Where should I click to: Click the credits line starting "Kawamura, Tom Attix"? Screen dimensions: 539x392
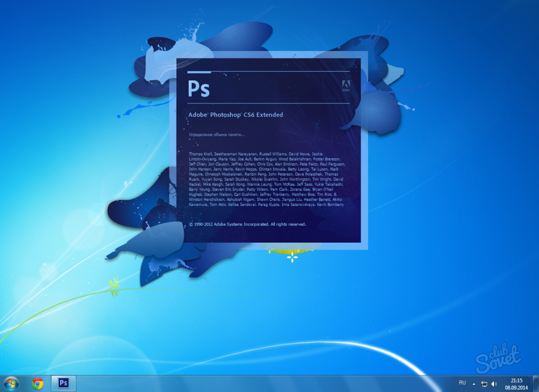tap(267, 205)
